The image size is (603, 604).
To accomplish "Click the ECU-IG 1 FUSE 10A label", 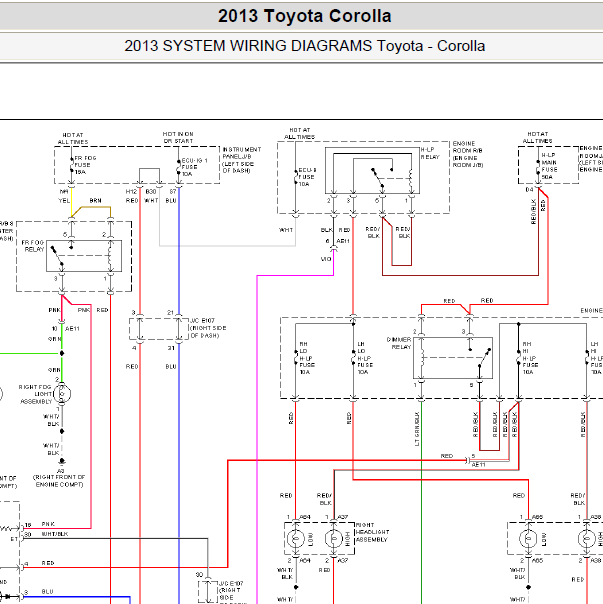I will [x=194, y=167].
